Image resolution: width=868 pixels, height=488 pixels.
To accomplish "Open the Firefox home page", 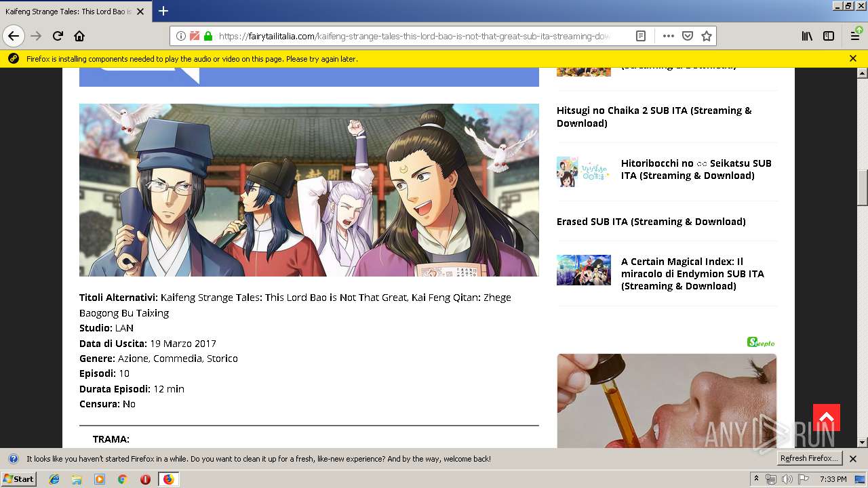I will 79,36.
